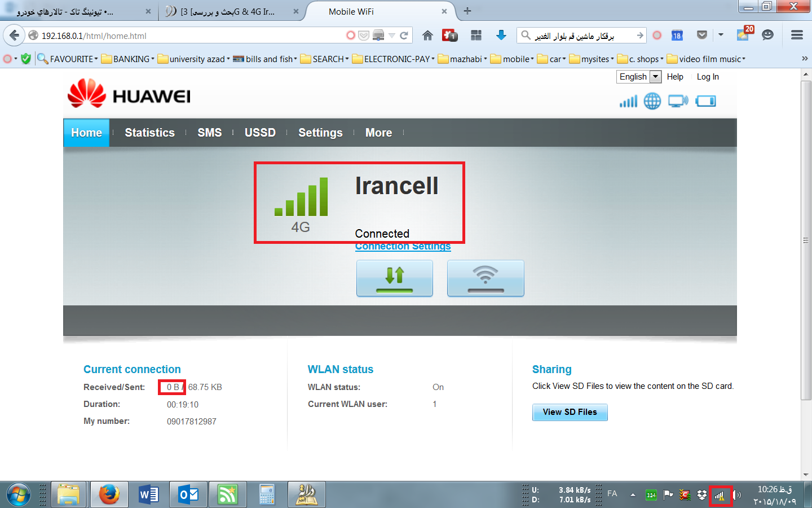Click the weather icon with 20 badge

[x=744, y=33]
